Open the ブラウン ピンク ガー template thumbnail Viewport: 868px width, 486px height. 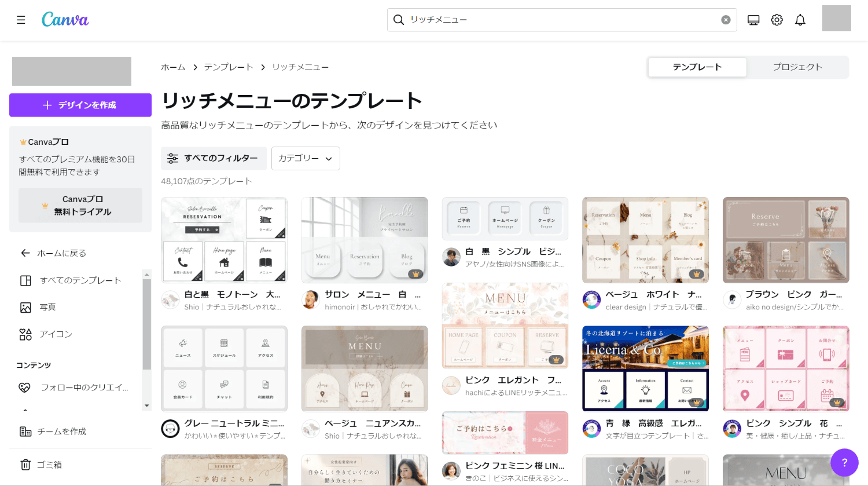(786, 240)
